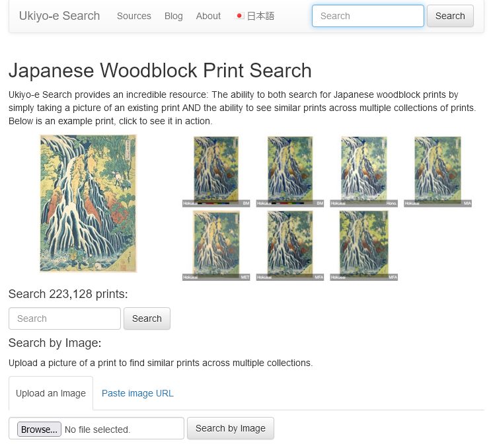Open the Sources menu item
Image resolution: width=489 pixels, height=448 pixels.
click(133, 16)
